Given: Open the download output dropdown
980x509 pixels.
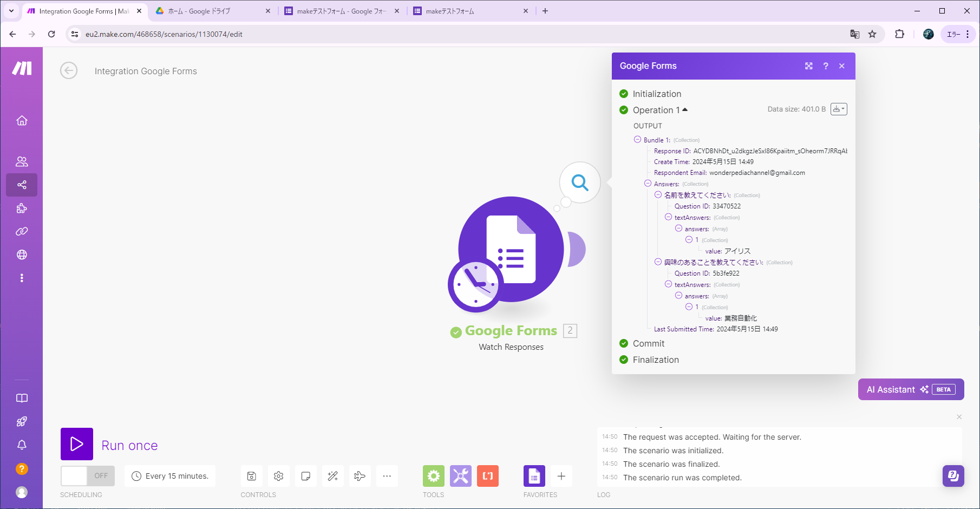Looking at the screenshot, I should (839, 109).
